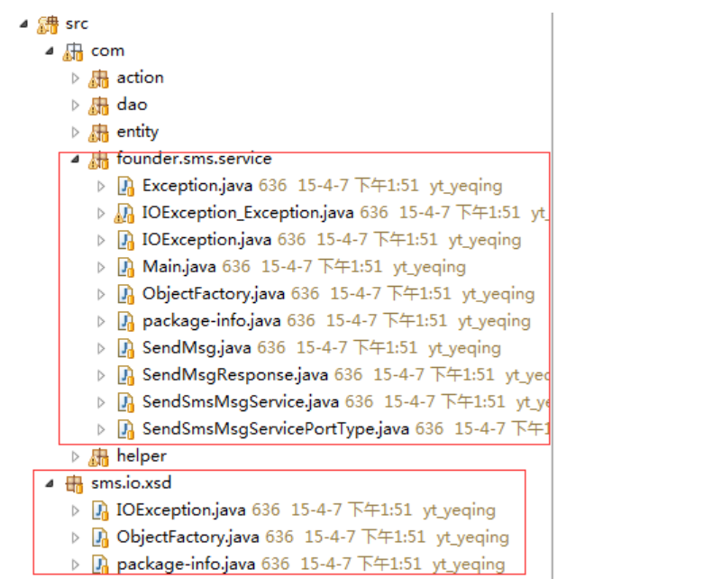The width and height of the screenshot is (713, 588).
Task: Expand Main.java node
Action: coord(101,267)
